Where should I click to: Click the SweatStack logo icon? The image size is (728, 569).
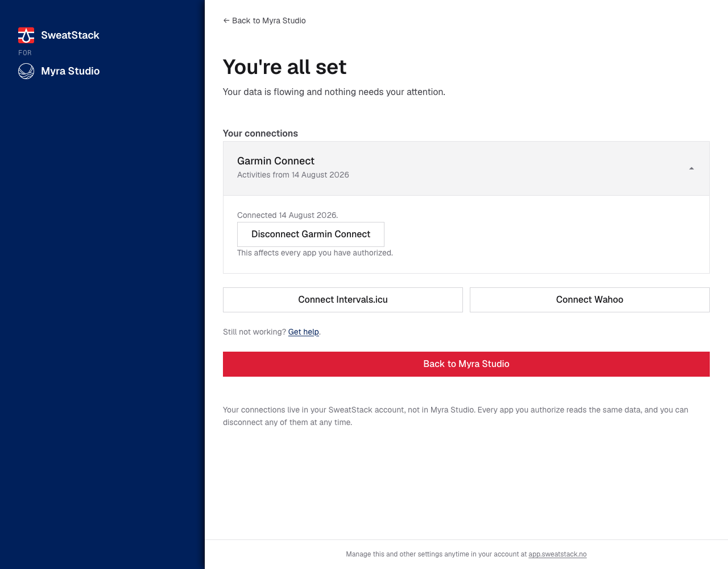[x=26, y=35]
